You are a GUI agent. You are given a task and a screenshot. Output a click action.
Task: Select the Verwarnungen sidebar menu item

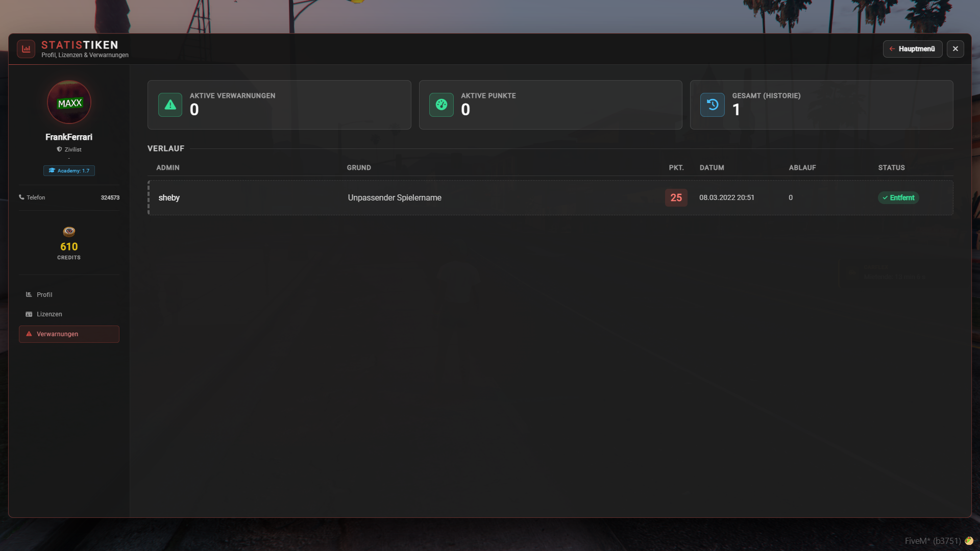(x=69, y=334)
